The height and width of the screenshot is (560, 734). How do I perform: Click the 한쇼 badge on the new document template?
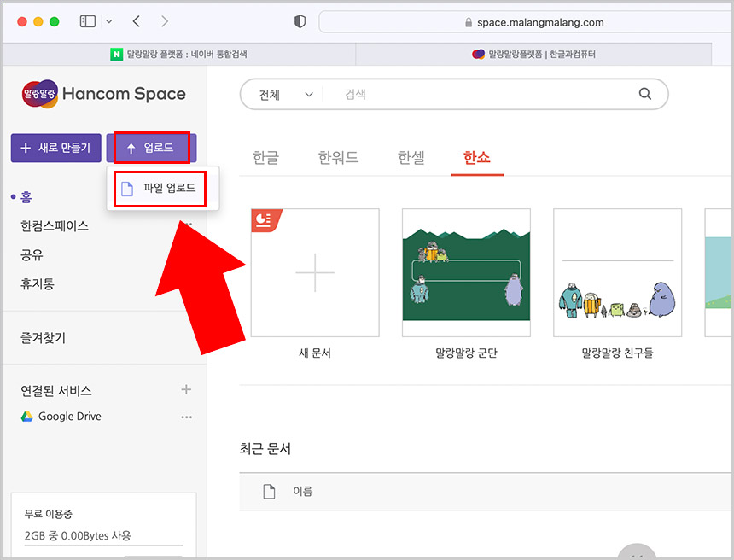(x=260, y=220)
